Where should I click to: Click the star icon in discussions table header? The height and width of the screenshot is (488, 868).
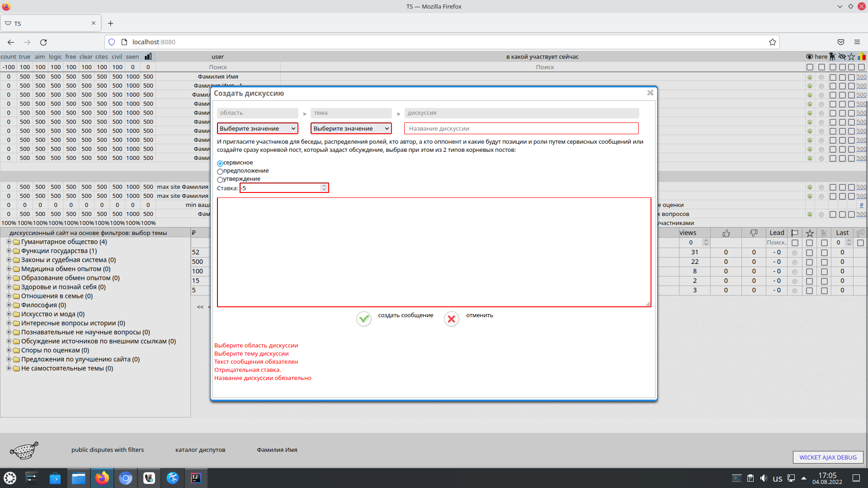(x=810, y=233)
